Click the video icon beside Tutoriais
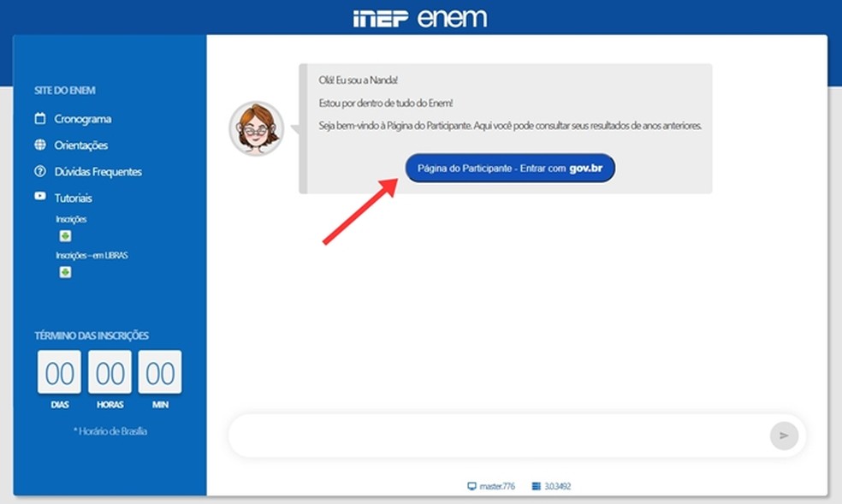Screen dimensions: 842x504 click(x=39, y=196)
